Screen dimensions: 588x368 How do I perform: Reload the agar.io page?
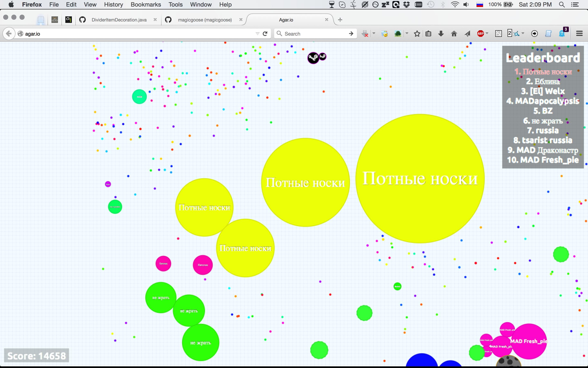coord(265,34)
